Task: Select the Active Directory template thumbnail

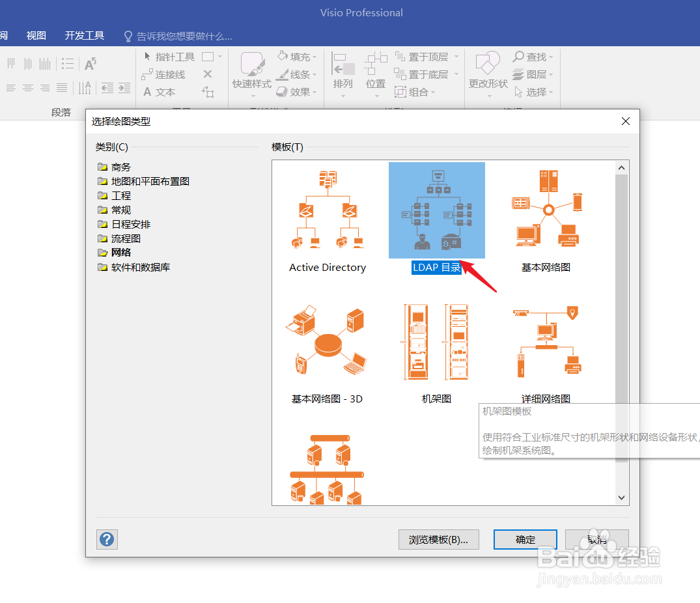Action: pyautogui.click(x=328, y=210)
